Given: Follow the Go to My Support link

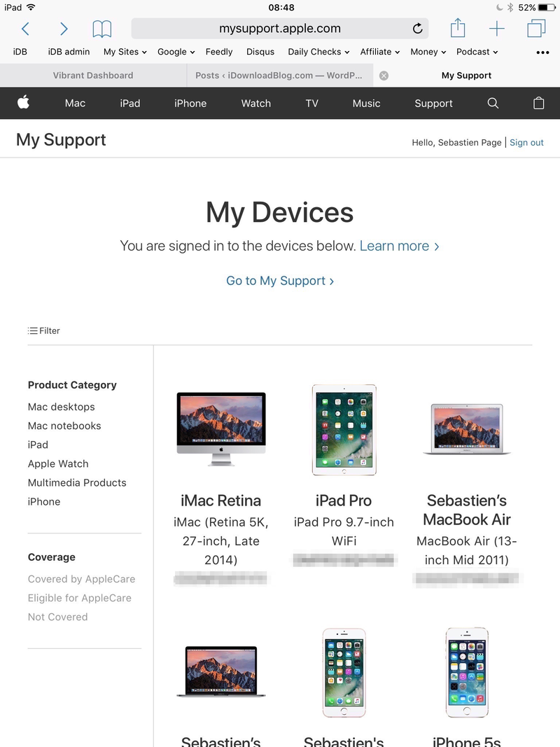Looking at the screenshot, I should pos(280,281).
